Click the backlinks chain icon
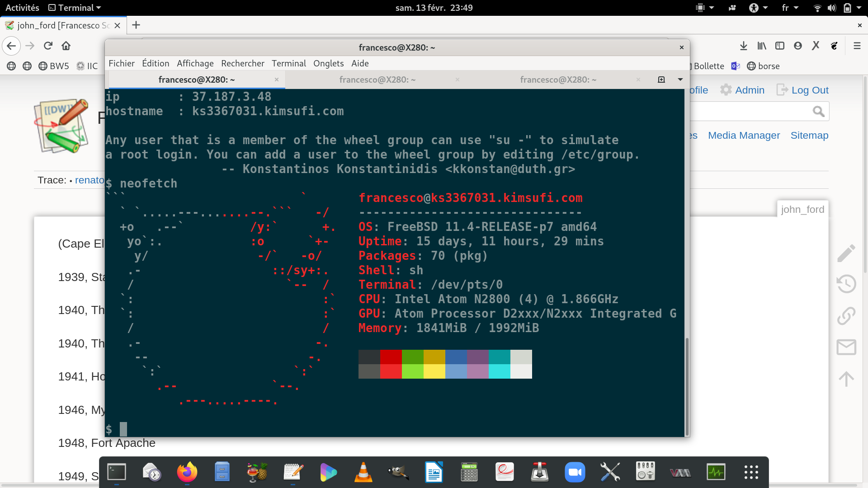This screenshot has width=868, height=488. pos(846,316)
